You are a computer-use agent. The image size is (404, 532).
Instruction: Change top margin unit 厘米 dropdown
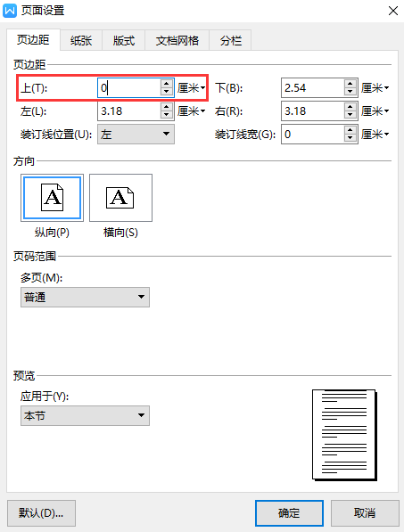(x=191, y=88)
